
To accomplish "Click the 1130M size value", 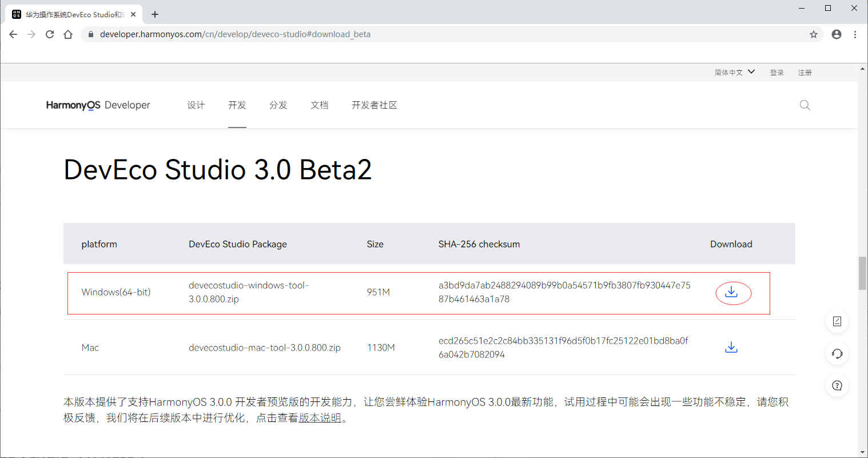I will (381, 348).
